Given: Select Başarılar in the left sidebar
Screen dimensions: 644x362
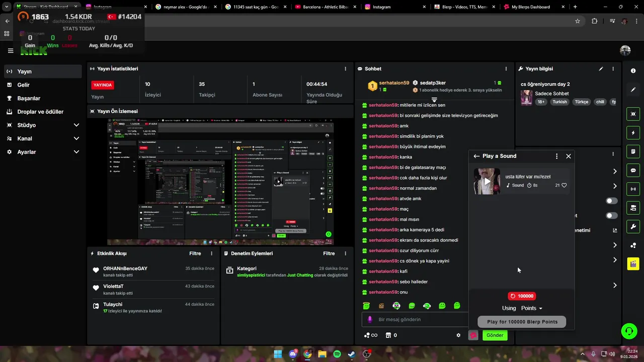Looking at the screenshot, I should 43,99.
